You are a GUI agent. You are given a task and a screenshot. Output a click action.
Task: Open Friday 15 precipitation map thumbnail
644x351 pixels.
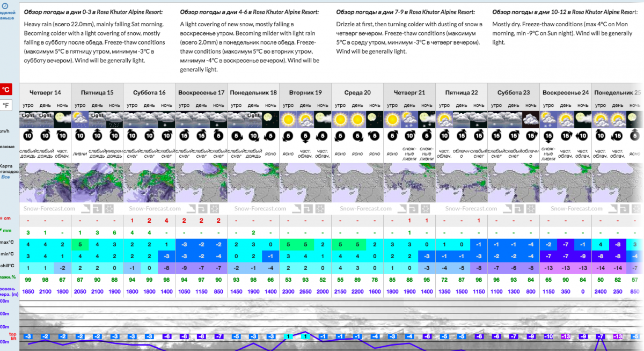click(97, 182)
